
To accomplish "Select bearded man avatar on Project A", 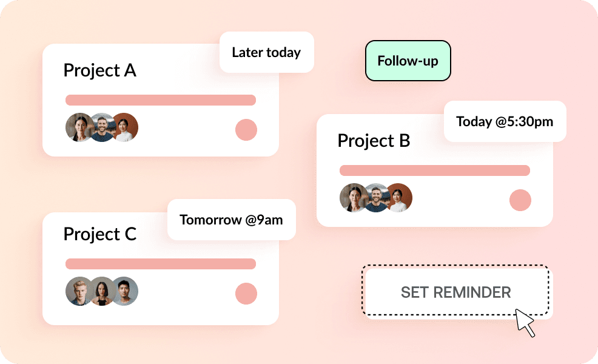I will 102,127.
